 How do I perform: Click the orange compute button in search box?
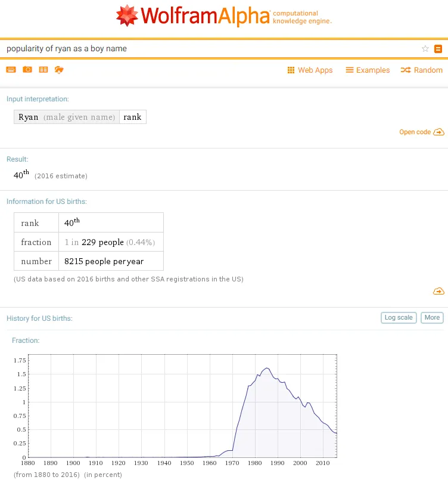coord(438,49)
